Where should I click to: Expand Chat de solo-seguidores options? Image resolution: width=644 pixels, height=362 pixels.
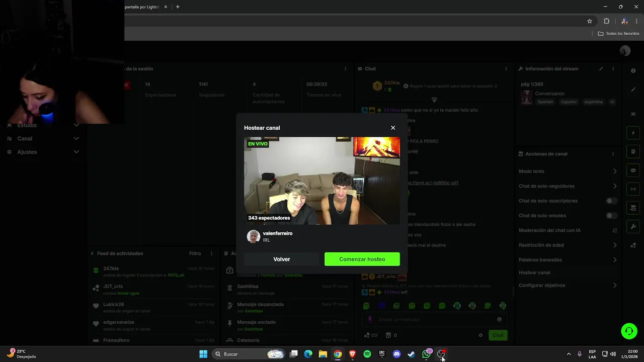(x=615, y=186)
